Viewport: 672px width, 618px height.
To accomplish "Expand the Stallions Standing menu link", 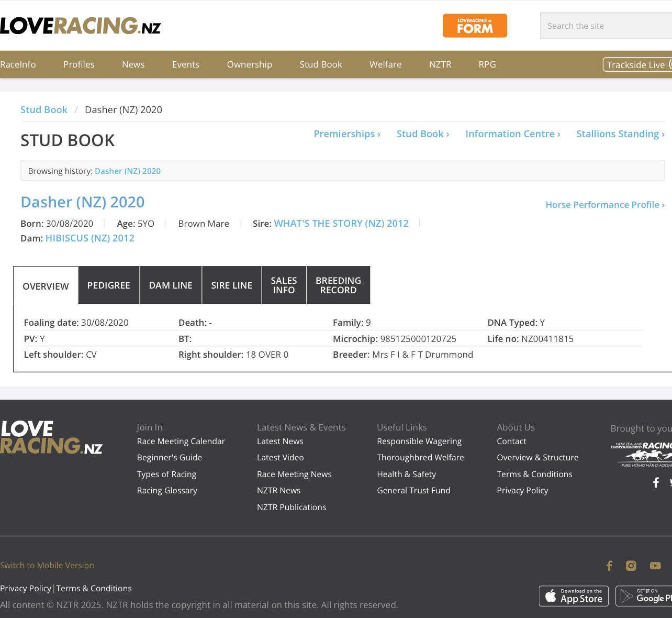I will [x=620, y=134].
